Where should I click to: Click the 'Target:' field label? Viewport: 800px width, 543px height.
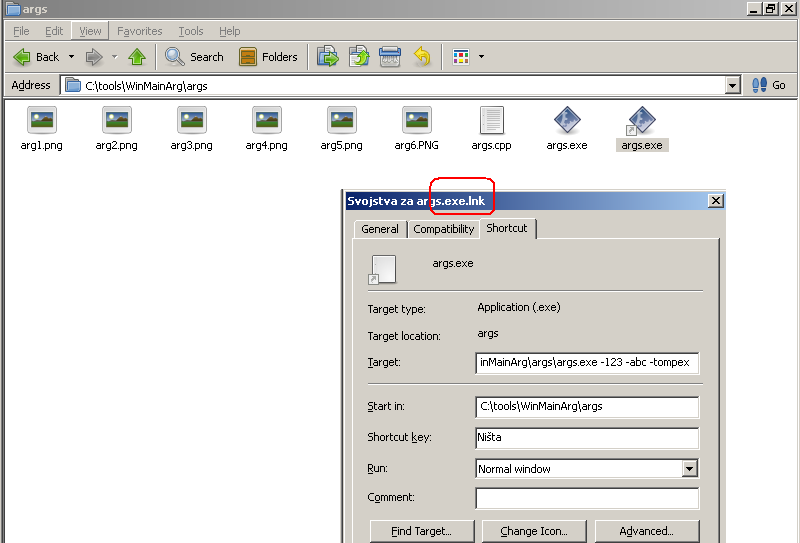point(384,362)
